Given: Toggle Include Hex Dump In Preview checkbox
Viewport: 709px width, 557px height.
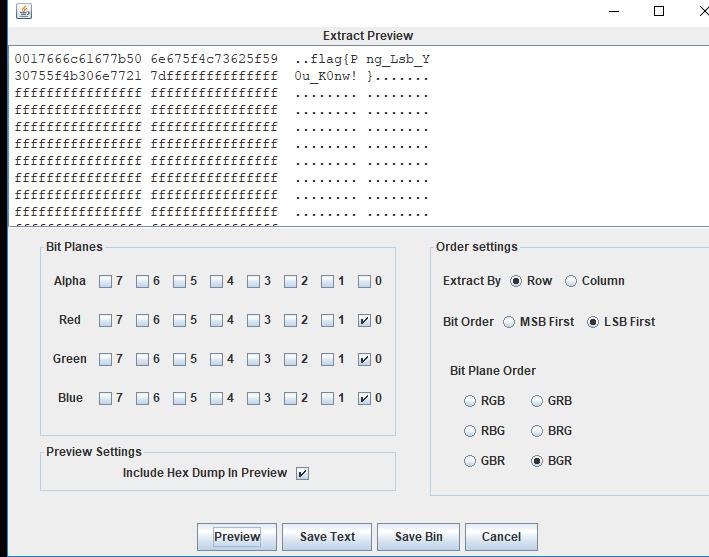Looking at the screenshot, I should click(302, 473).
